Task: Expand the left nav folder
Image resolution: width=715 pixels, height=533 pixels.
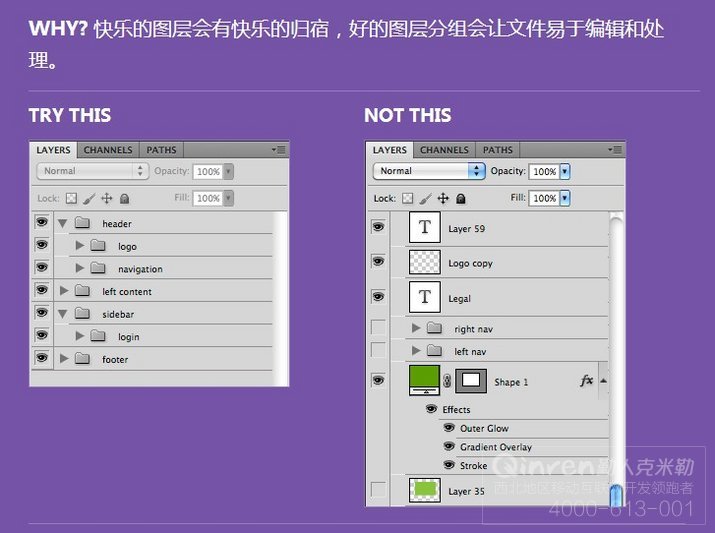Action: click(x=415, y=350)
